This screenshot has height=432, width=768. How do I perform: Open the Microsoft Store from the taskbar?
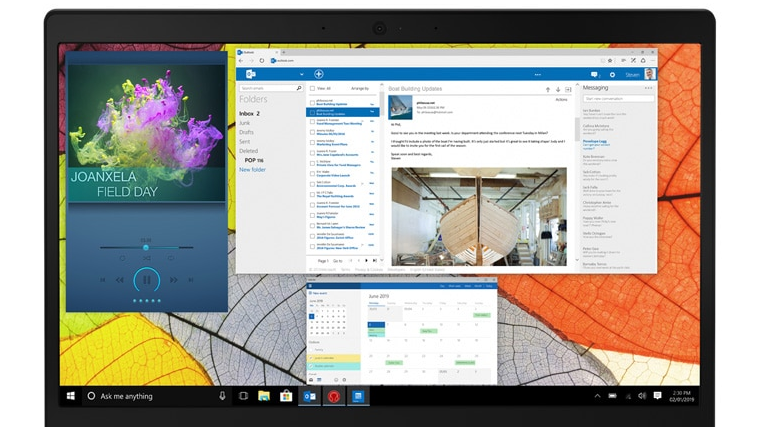tap(286, 396)
